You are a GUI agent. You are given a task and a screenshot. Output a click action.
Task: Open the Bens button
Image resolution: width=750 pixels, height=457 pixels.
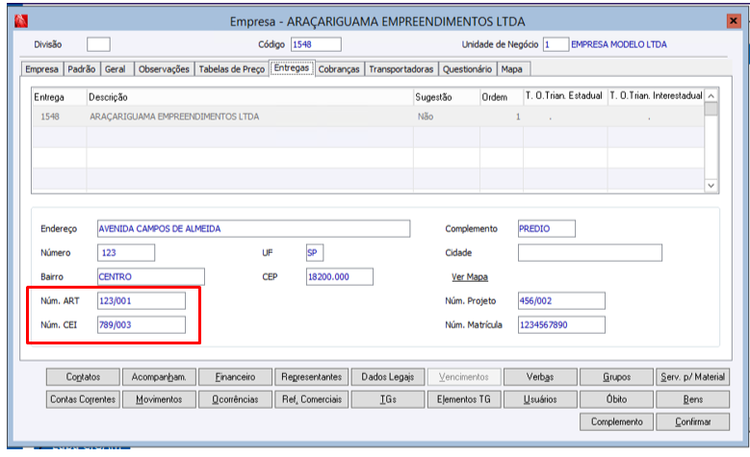click(x=693, y=399)
